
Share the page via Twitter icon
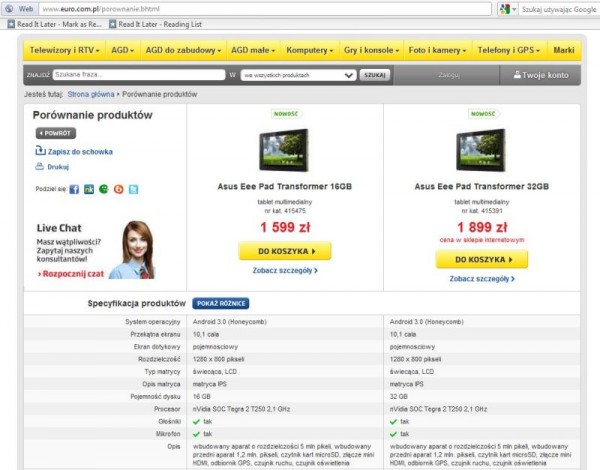[133, 189]
